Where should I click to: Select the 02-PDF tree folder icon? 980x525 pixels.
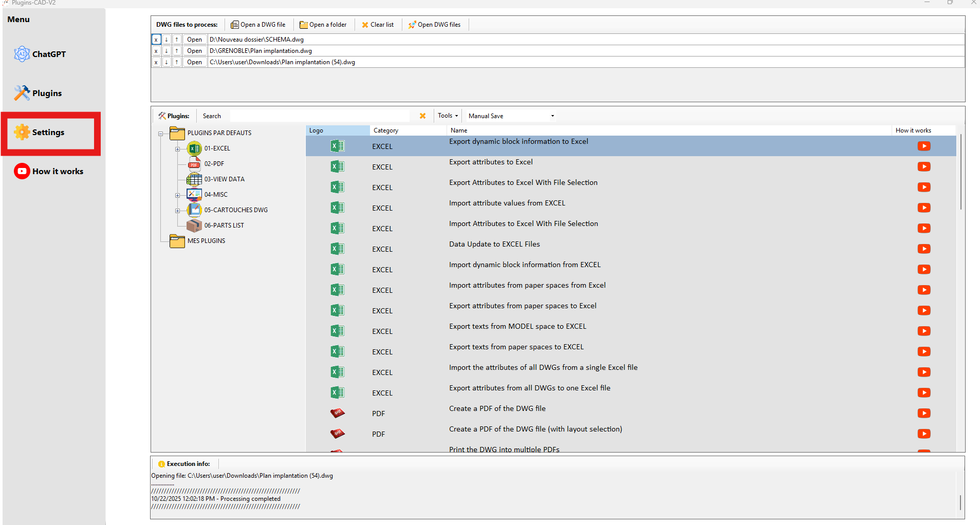point(194,164)
